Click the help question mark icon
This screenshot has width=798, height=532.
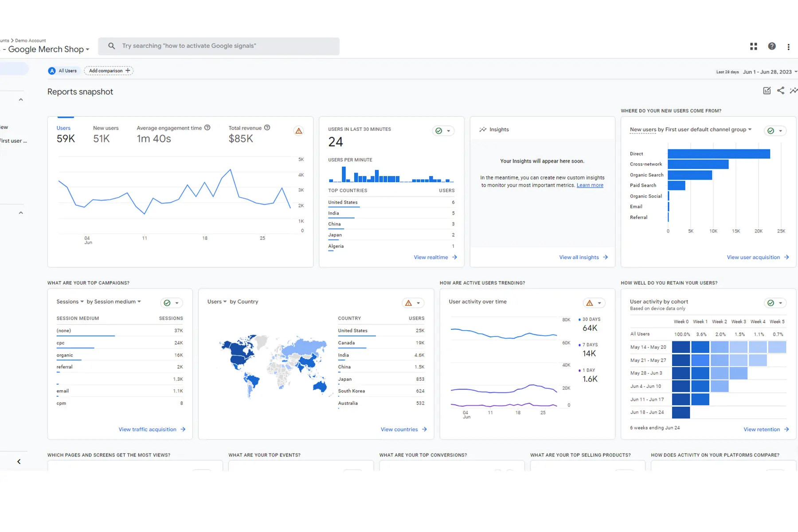(x=772, y=46)
